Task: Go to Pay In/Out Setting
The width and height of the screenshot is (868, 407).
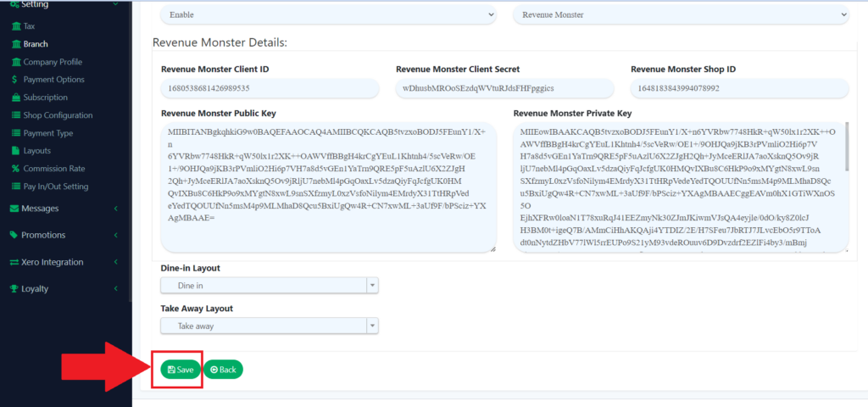Action: coord(56,187)
